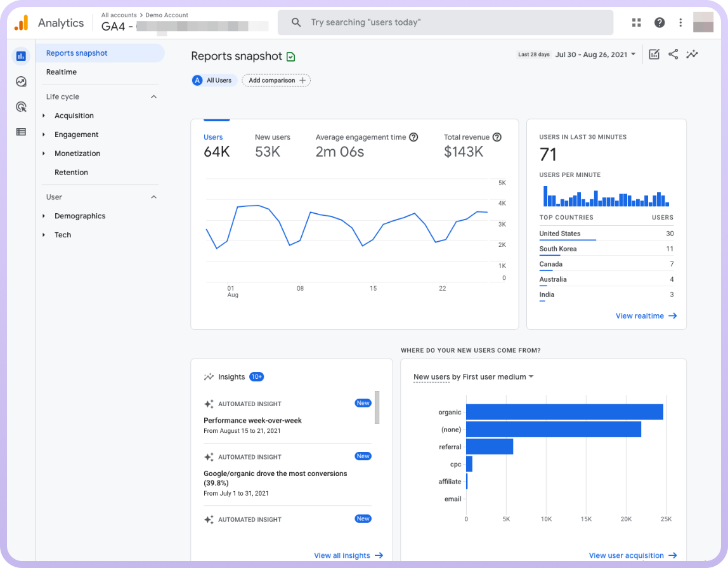Open the help question mark icon
Screen dimensions: 728x568
(x=660, y=23)
